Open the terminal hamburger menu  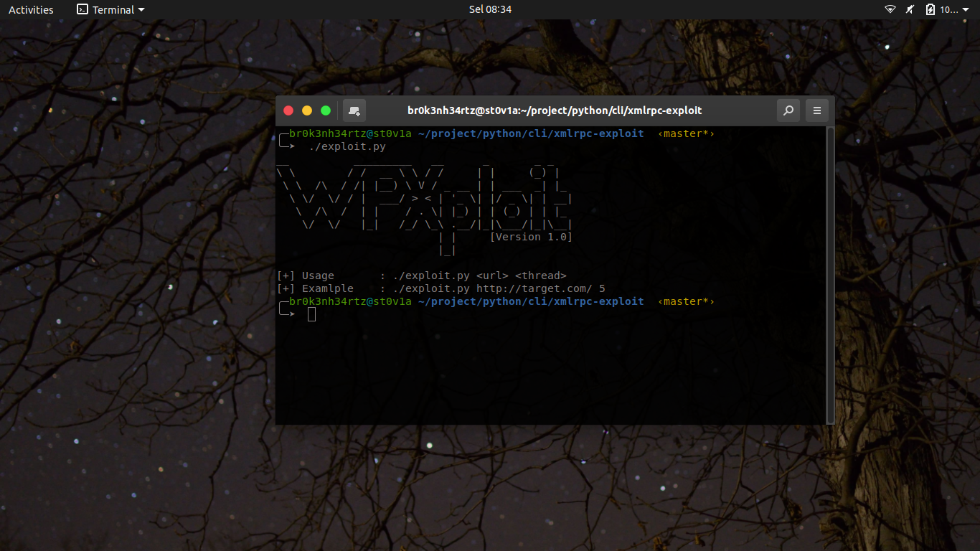pos(817,110)
